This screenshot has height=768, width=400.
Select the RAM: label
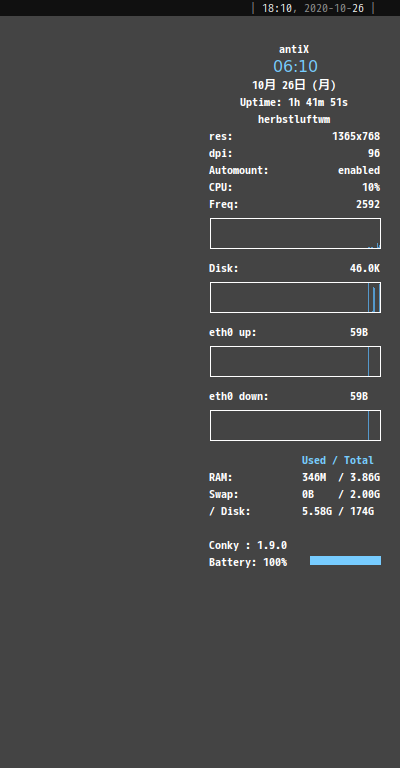tap(221, 478)
